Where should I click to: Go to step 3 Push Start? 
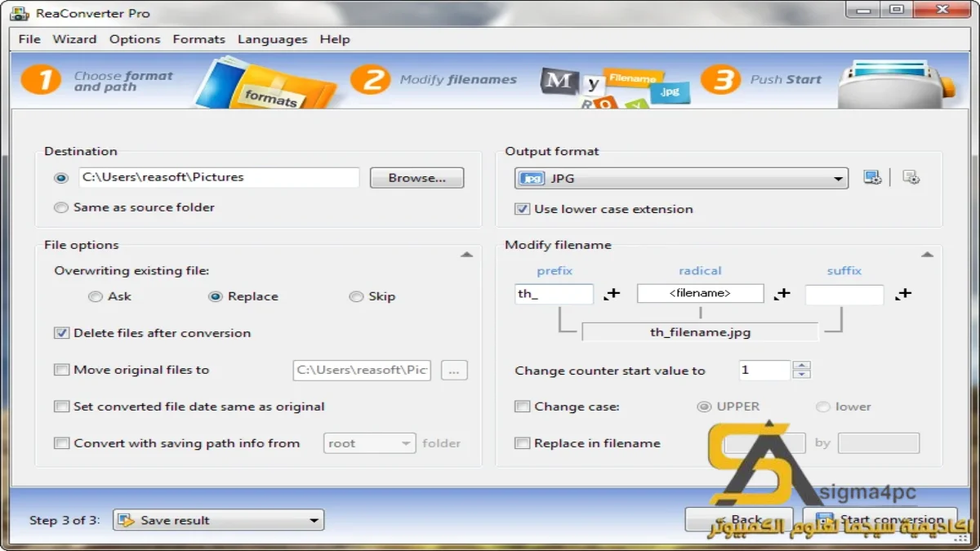click(x=761, y=80)
